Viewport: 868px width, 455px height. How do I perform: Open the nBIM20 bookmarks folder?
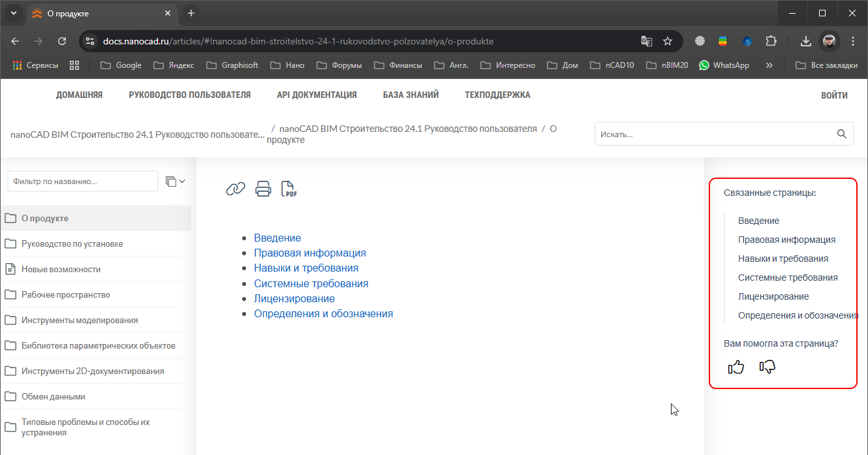point(667,65)
